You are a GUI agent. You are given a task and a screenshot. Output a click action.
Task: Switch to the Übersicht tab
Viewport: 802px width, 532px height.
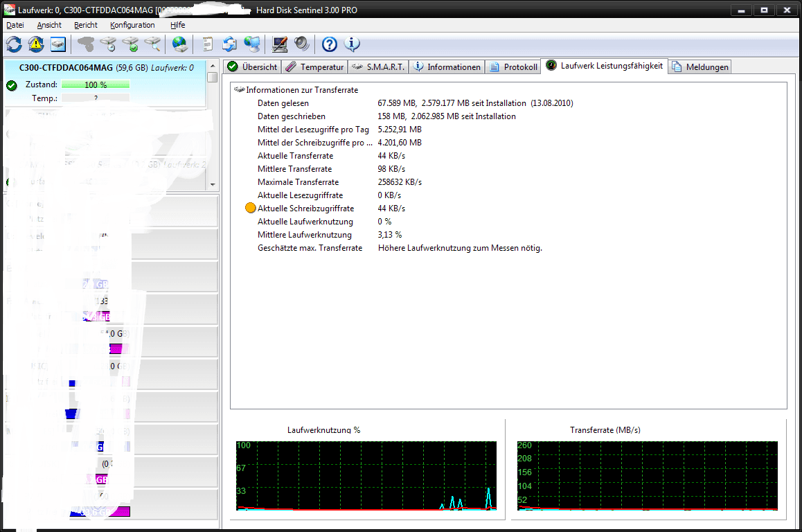[252, 67]
